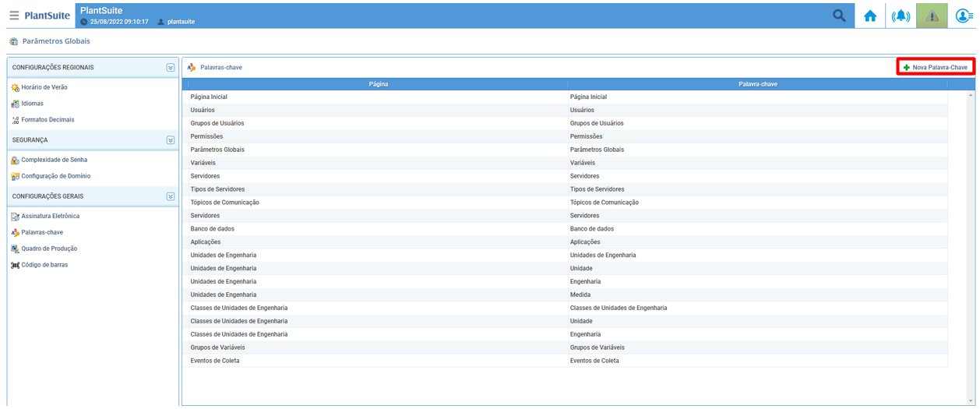Viewport: 980px width, 409px height.
Task: Click the warning triangle icon
Action: click(932, 16)
